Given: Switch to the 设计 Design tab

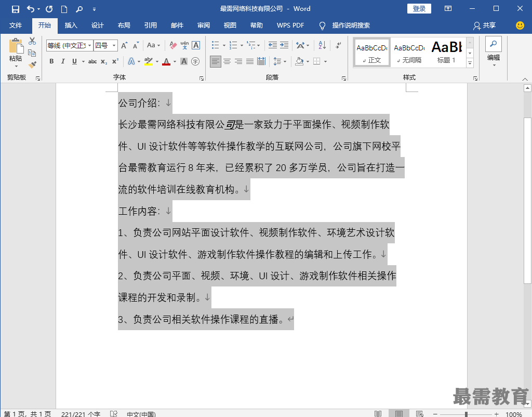Looking at the screenshot, I should [x=97, y=25].
